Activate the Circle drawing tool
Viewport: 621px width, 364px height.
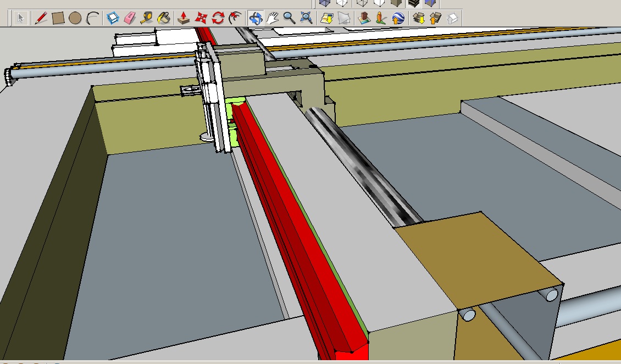tap(75, 18)
